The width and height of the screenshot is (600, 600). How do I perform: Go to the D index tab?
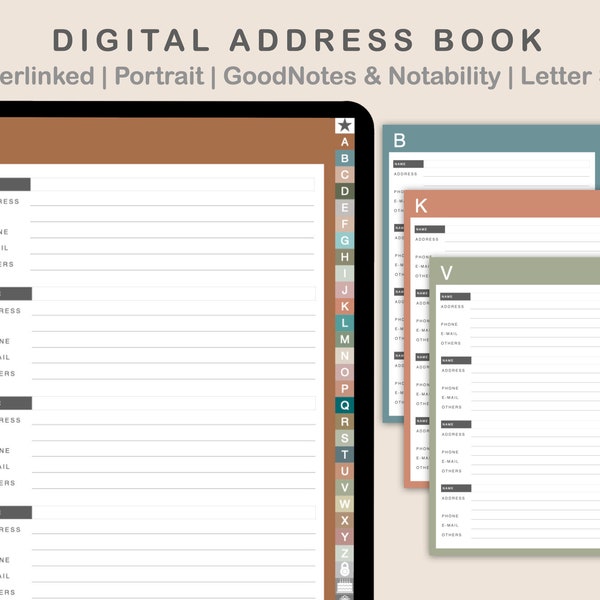[344, 191]
